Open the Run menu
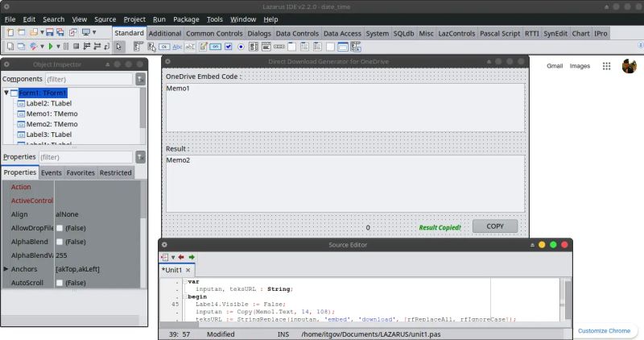644x340 pixels. click(x=159, y=19)
